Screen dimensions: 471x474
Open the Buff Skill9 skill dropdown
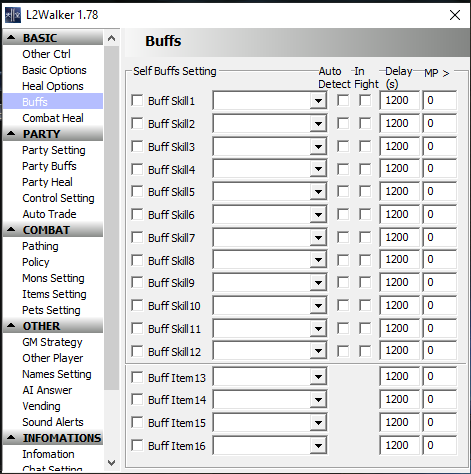318,283
